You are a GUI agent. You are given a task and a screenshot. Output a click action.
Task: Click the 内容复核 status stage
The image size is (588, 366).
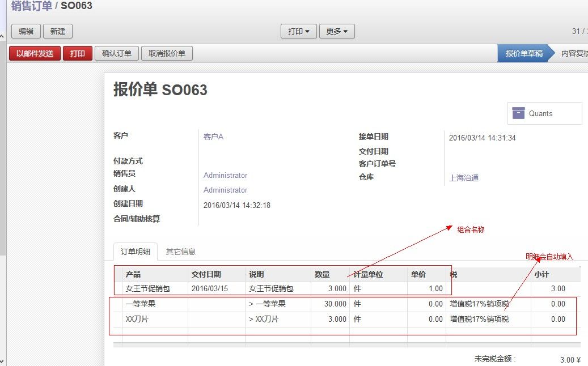(574, 53)
